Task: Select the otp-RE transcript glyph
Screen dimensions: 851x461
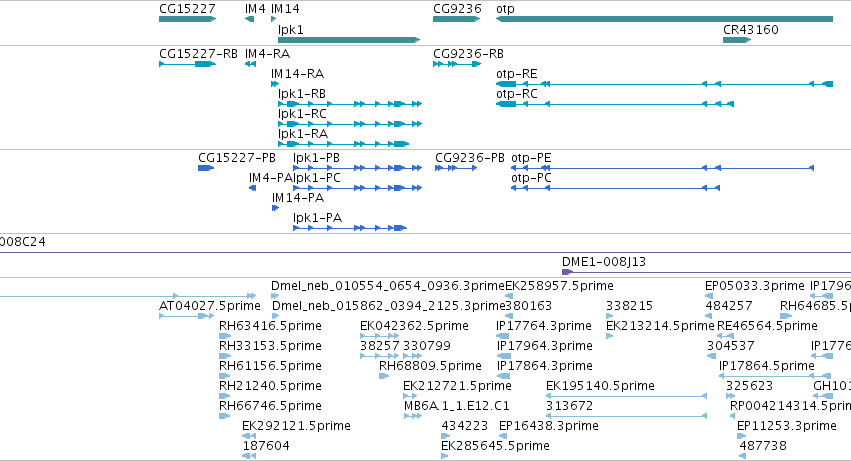Action: tap(664, 84)
